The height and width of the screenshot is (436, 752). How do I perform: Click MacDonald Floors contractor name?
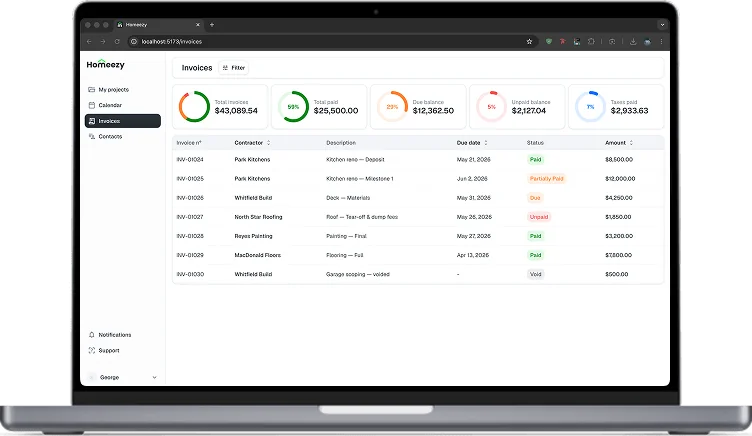258,255
